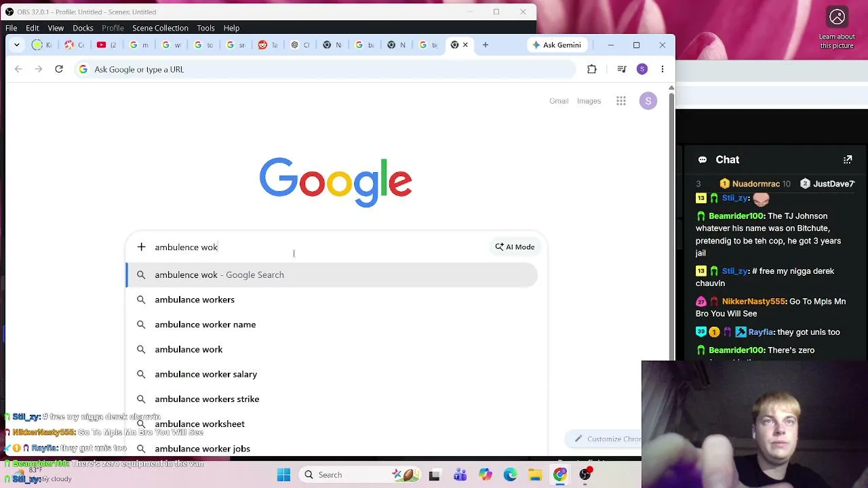Select 'ambulance work' suggestion
The height and width of the screenshot is (488, 868).
coord(332,349)
